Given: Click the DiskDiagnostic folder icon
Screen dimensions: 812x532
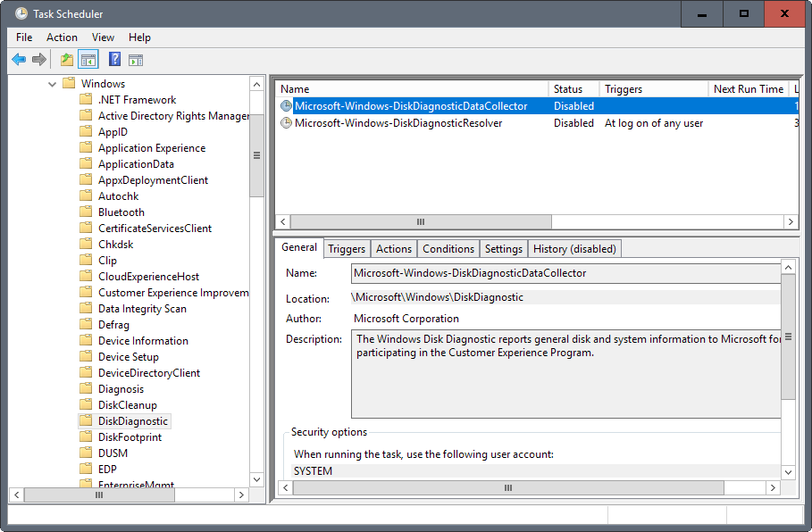Looking at the screenshot, I should pos(86,420).
